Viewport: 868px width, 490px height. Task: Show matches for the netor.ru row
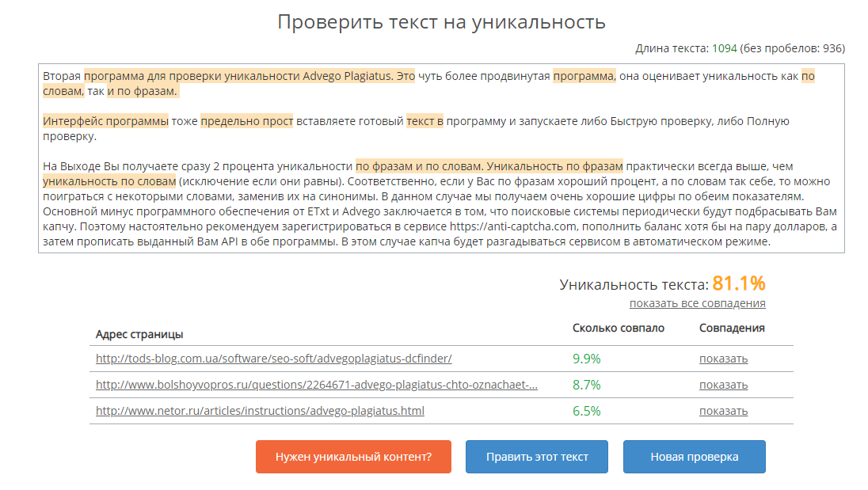point(722,411)
